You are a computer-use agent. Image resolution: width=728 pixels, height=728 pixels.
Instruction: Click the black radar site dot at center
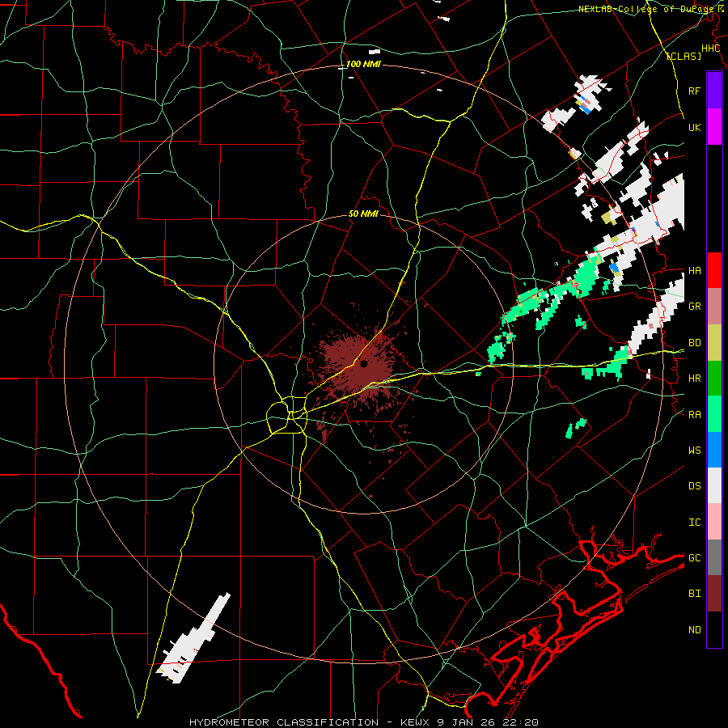coord(364,364)
